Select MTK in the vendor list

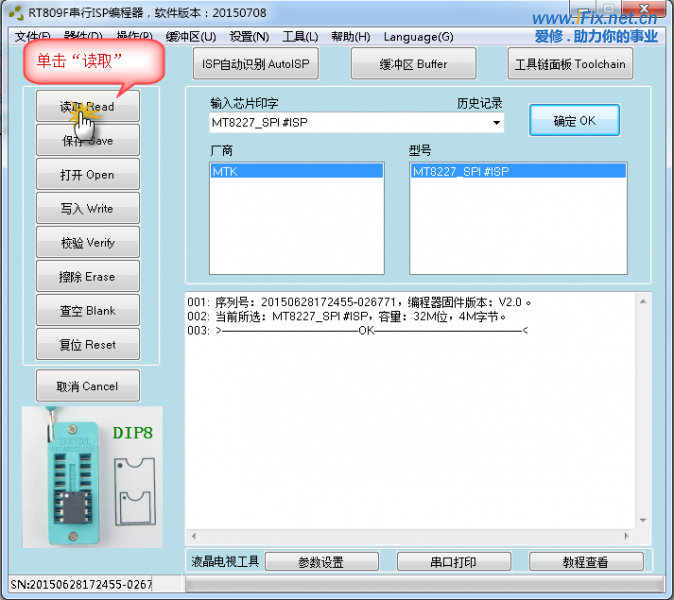296,172
